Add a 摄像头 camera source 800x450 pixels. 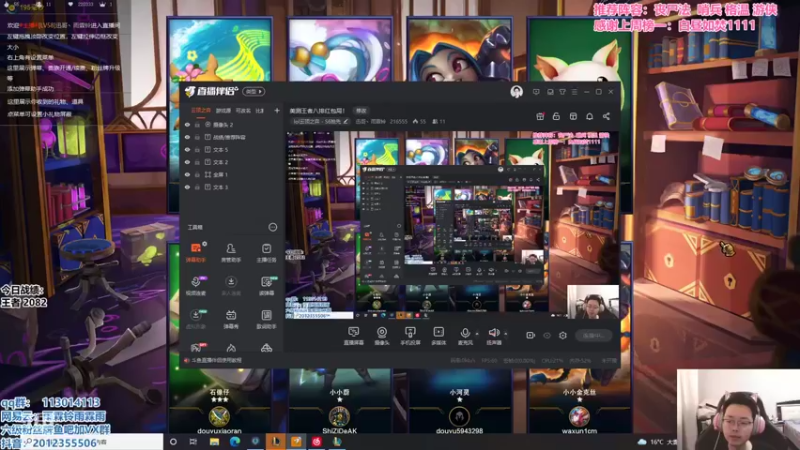[x=382, y=336]
